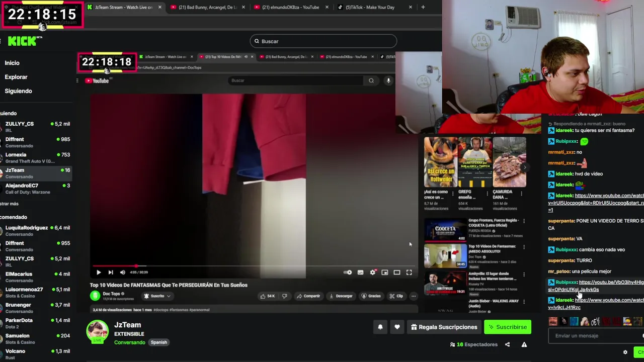
Task: Focus the Enviar un mensaje field
Action: pos(596,336)
